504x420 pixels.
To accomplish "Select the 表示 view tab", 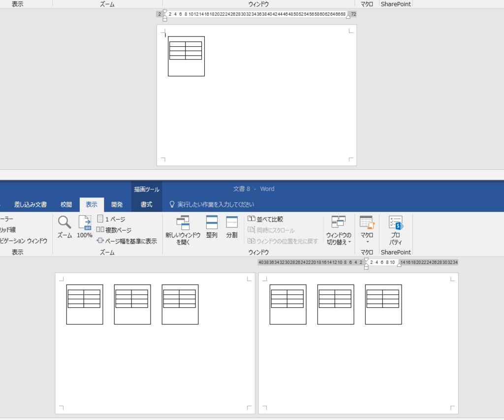I will [x=92, y=204].
